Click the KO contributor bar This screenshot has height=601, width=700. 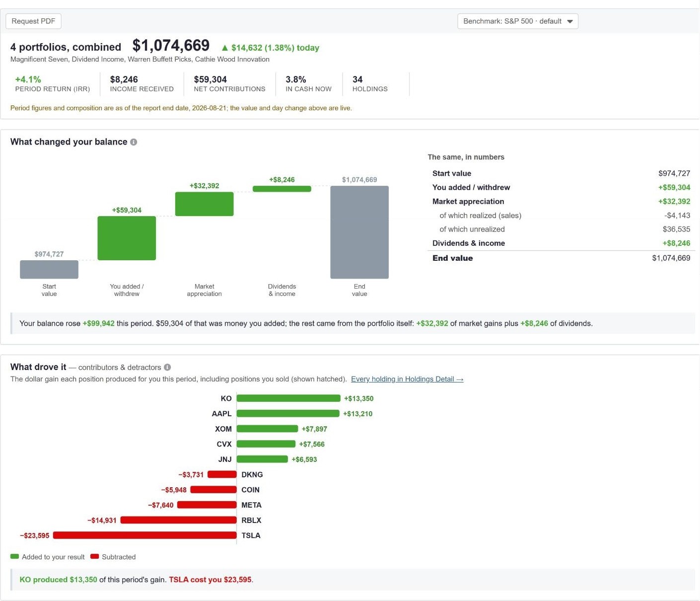[288, 398]
